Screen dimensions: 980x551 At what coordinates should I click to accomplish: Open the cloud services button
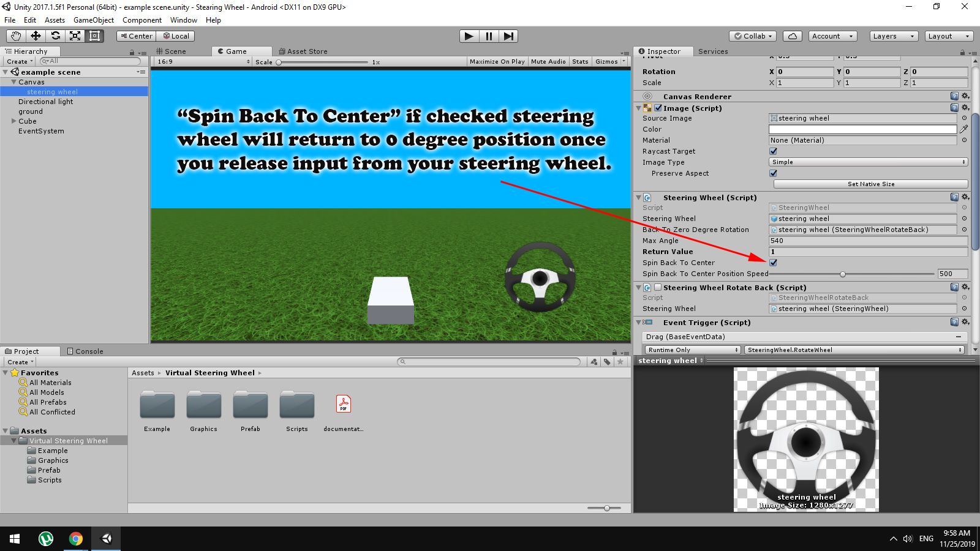793,36
